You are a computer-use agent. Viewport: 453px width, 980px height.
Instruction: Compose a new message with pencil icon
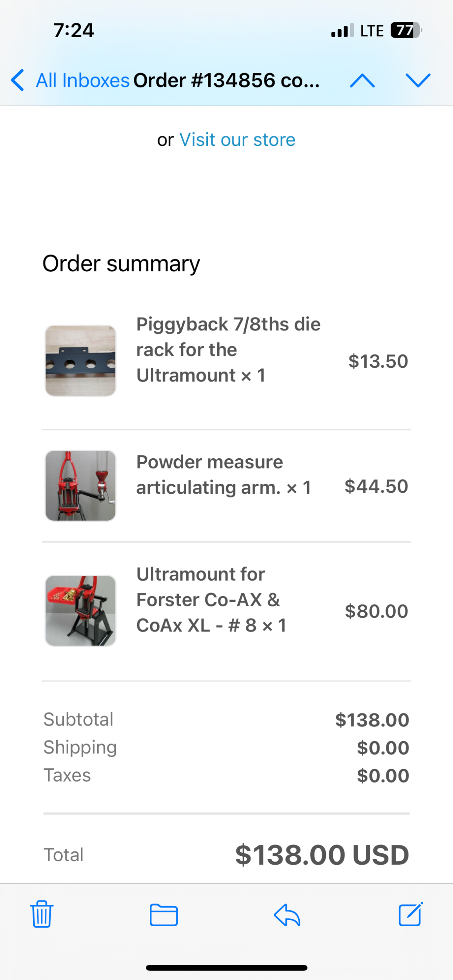(410, 914)
